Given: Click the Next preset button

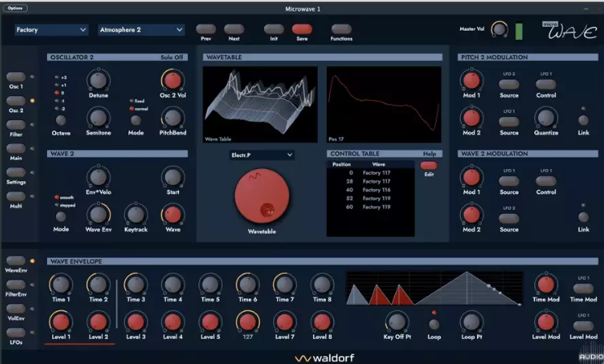Looking at the screenshot, I should pyautogui.click(x=234, y=29).
